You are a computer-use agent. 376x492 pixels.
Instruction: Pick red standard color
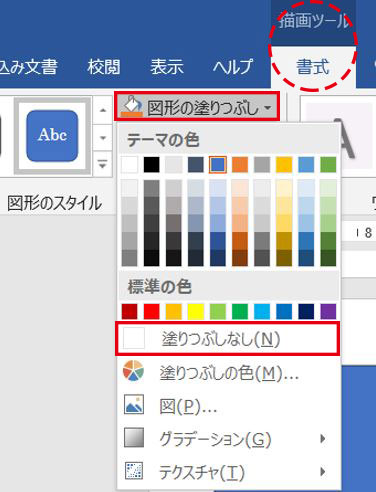(x=151, y=311)
